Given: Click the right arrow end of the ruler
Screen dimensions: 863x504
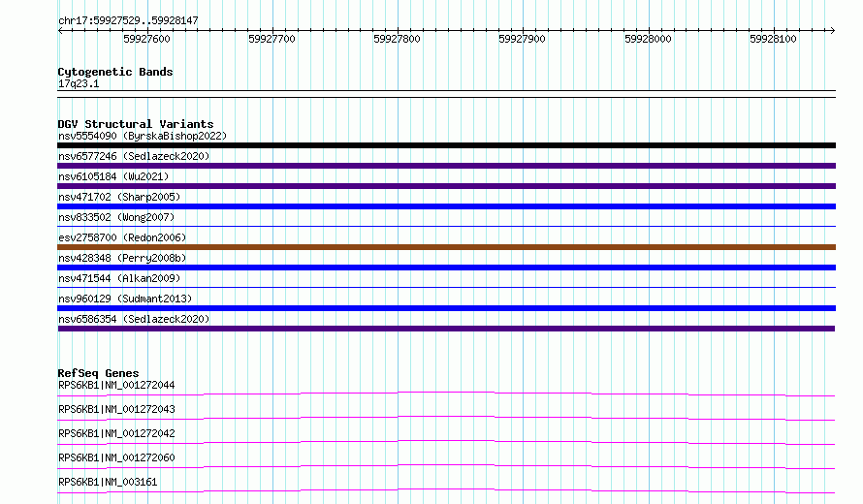Looking at the screenshot, I should [x=832, y=30].
